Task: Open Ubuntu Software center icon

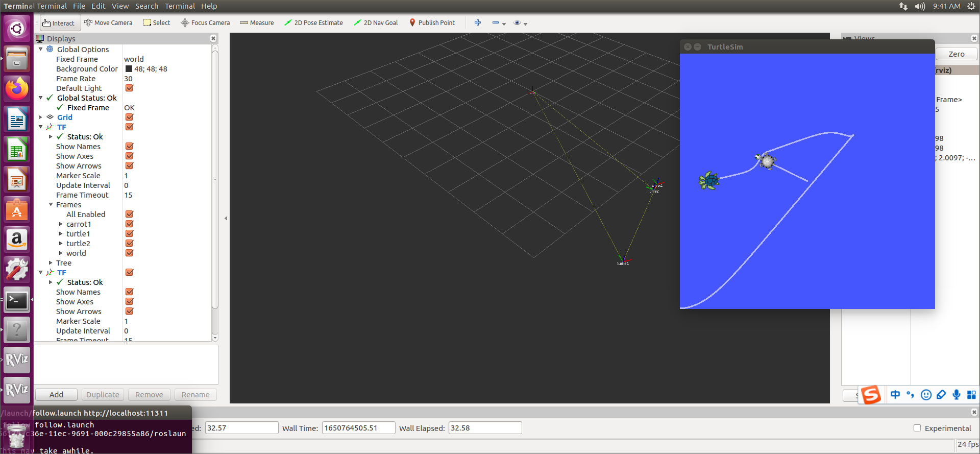Action: (17, 210)
